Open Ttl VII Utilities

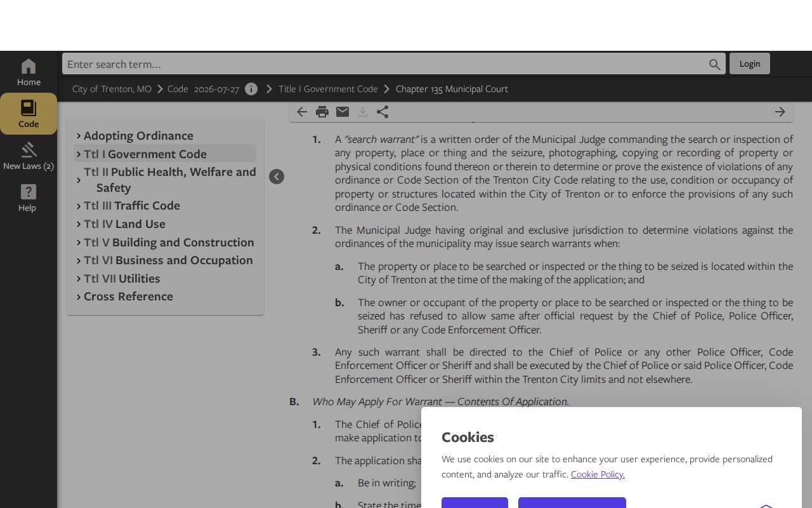coord(122,279)
